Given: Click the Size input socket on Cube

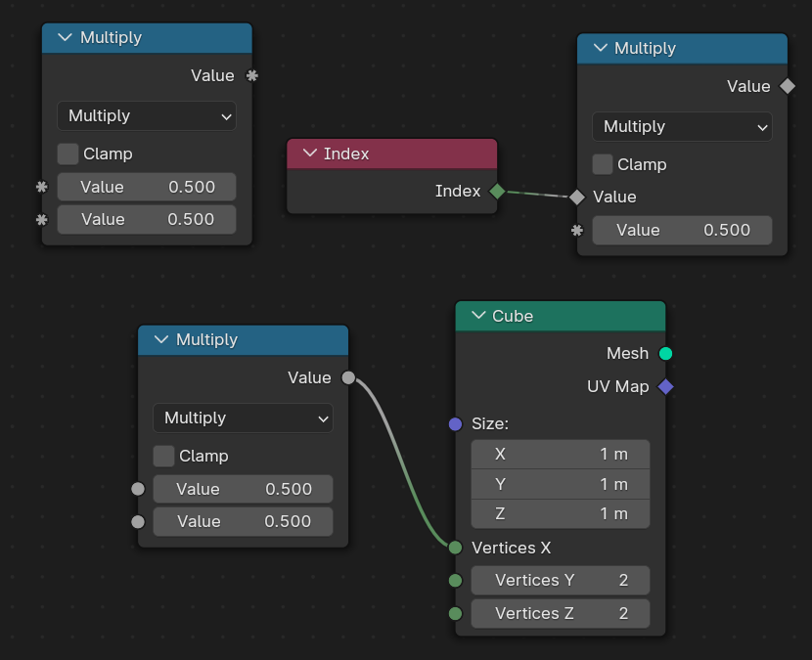Looking at the screenshot, I should pos(455,424).
